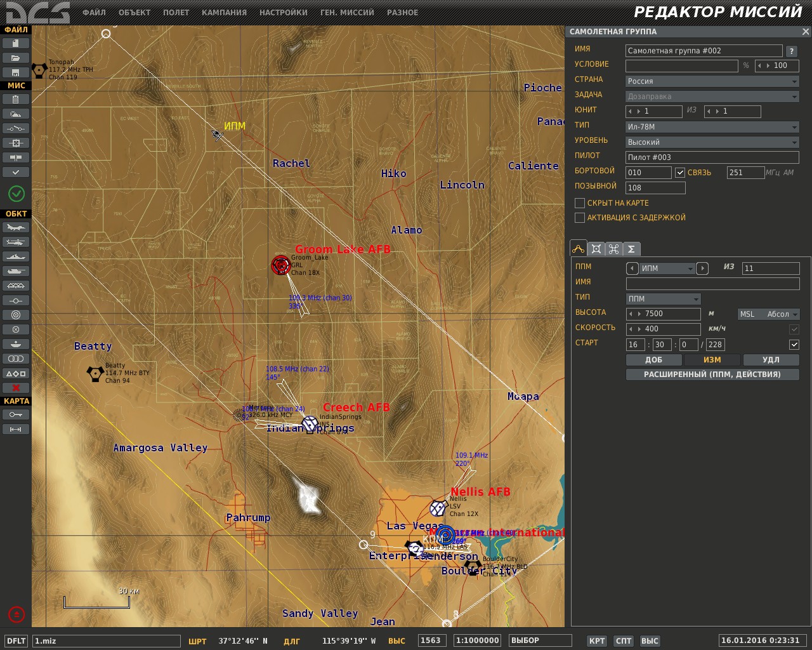Select the airplane group placement tool
Image resolution: width=812 pixels, height=650 pixels.
point(16,227)
